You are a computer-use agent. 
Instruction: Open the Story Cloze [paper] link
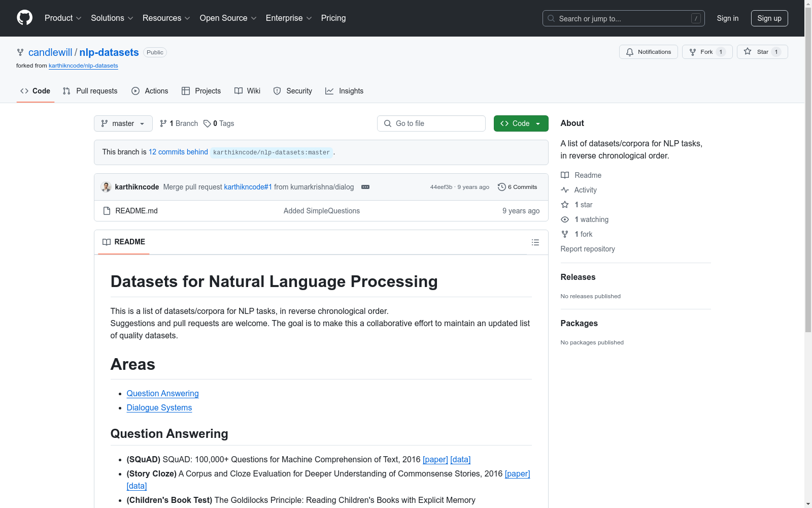click(518, 473)
